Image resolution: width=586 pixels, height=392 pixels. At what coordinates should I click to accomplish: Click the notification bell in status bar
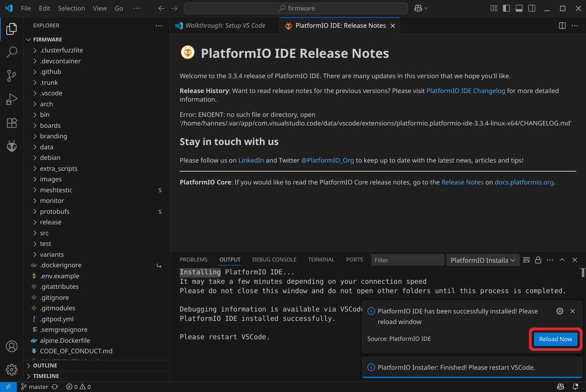pyautogui.click(x=575, y=387)
